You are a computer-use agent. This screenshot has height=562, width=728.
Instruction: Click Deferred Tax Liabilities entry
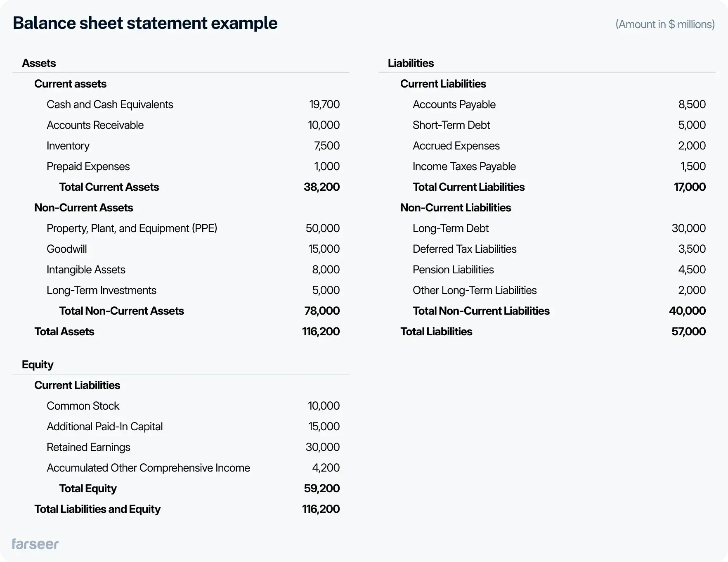[464, 249]
